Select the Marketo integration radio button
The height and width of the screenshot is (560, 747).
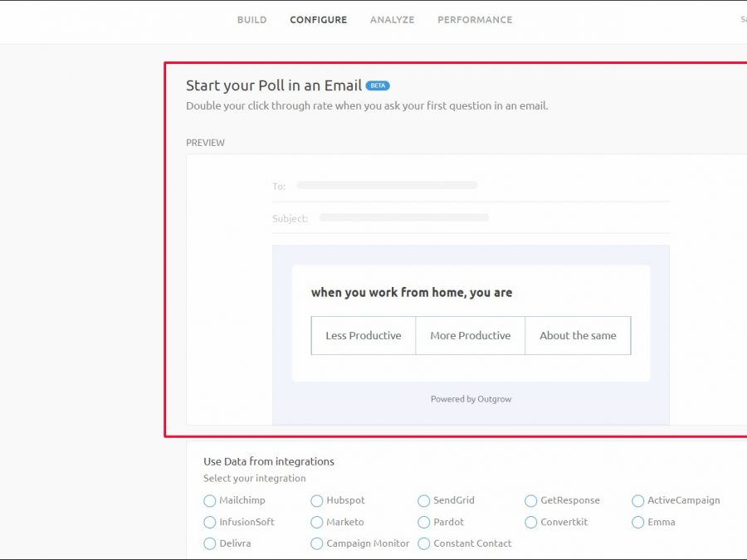point(317,523)
